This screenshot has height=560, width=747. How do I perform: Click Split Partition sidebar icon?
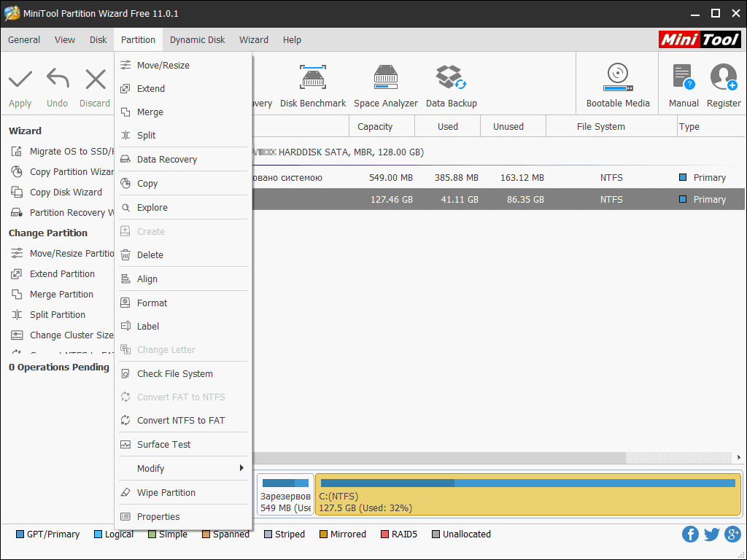tap(17, 315)
